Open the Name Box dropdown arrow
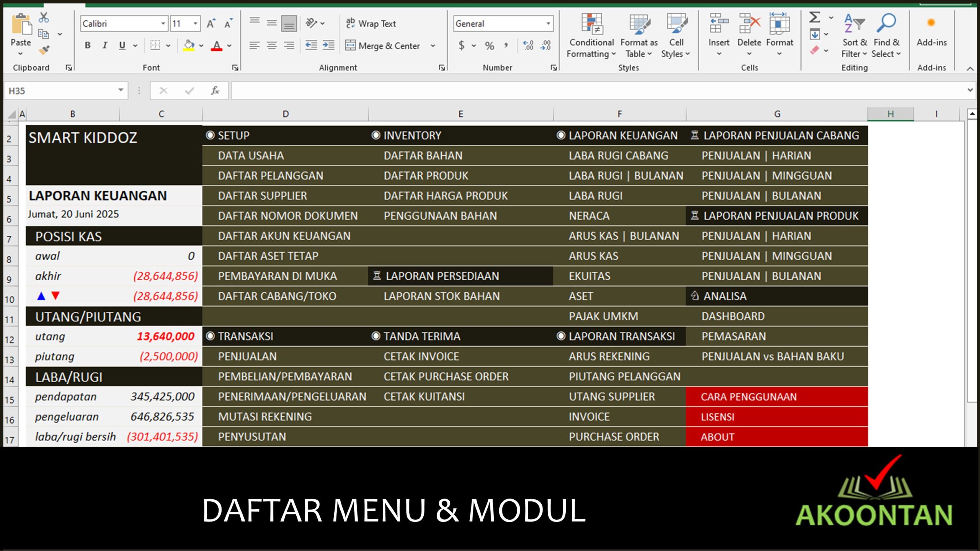Image resolution: width=980 pixels, height=551 pixels. coord(121,90)
